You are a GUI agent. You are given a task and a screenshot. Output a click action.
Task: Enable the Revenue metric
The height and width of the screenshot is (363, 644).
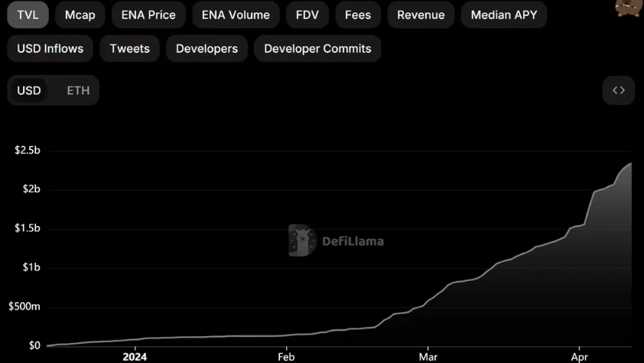421,15
